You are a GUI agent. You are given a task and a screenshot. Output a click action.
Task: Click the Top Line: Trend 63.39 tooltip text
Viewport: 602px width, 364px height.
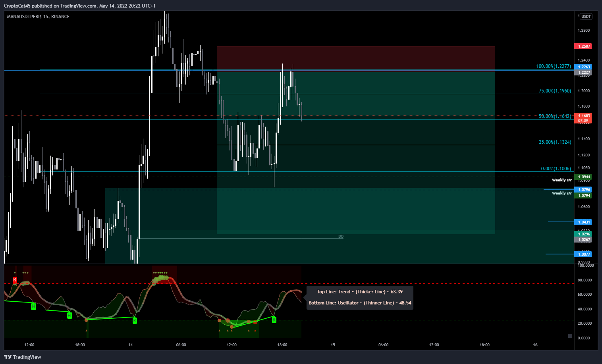tap(360, 292)
